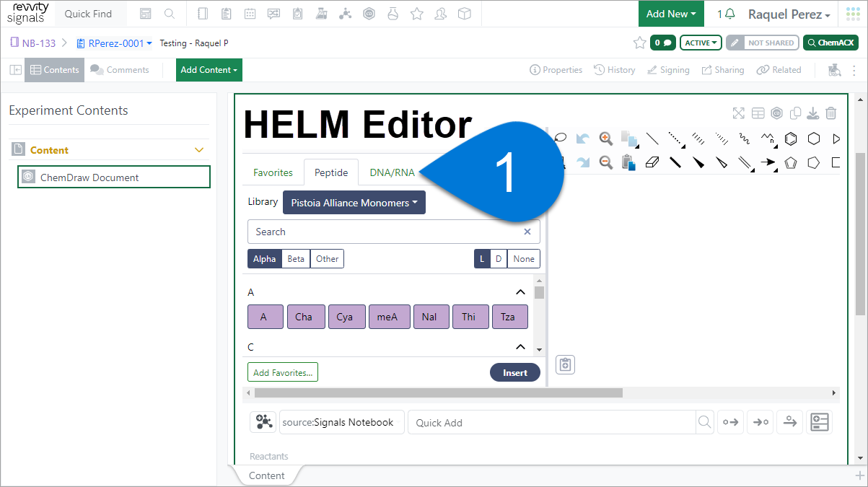
Task: Select the solid wedge bond tool
Action: point(698,162)
